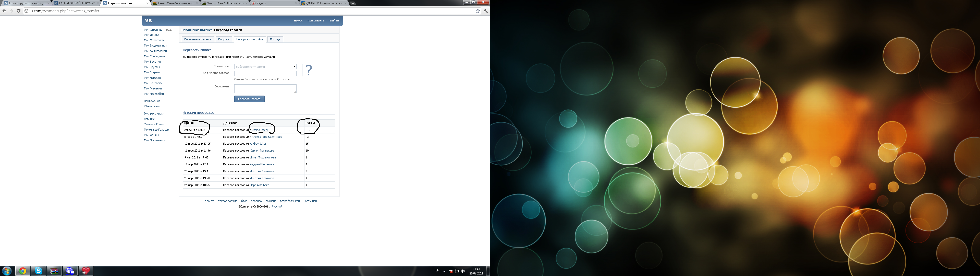Open 'Мои Настройки' in sidebar
Screen dimensions: 980x276
point(154,94)
